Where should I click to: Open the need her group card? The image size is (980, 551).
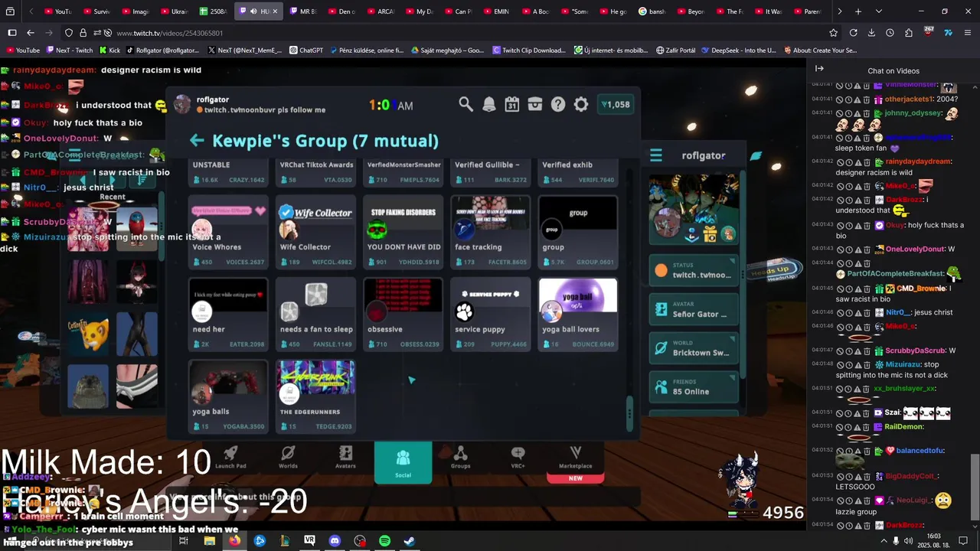click(x=228, y=315)
